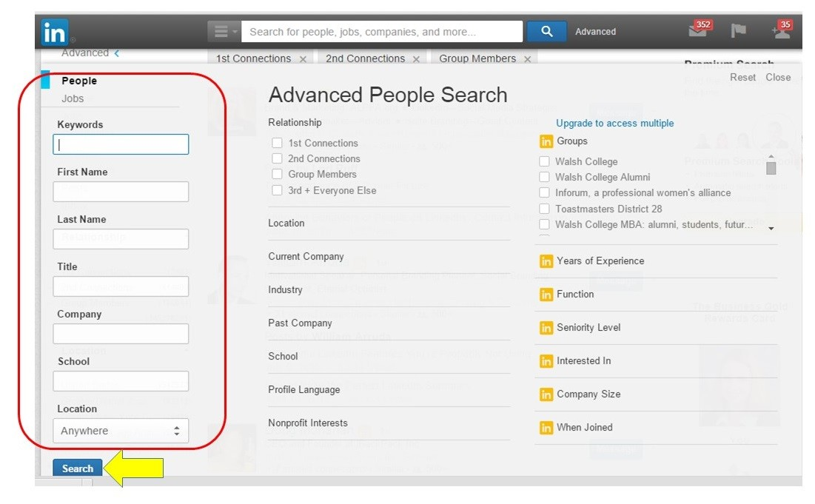This screenshot has height=504, width=815.
Task: Click the premium icon beside When Joined
Action: [x=546, y=428]
